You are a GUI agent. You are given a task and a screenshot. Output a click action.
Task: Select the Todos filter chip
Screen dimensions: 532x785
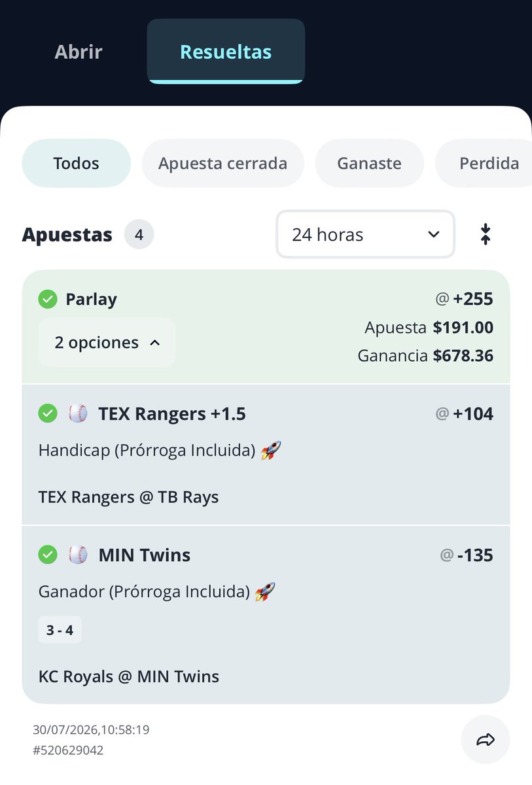pyautogui.click(x=77, y=164)
